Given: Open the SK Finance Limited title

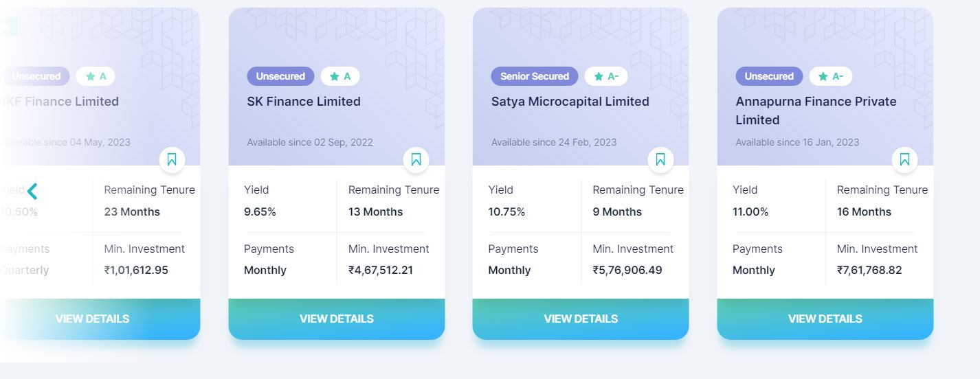Looking at the screenshot, I should click(x=304, y=102).
